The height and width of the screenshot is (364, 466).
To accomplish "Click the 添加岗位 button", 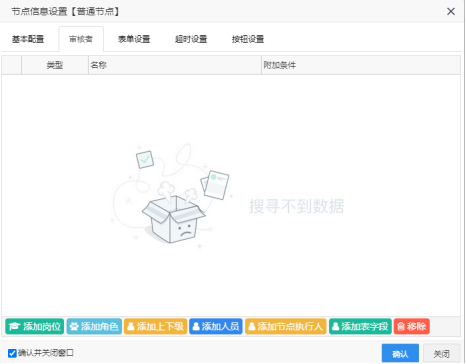I will [35, 326].
